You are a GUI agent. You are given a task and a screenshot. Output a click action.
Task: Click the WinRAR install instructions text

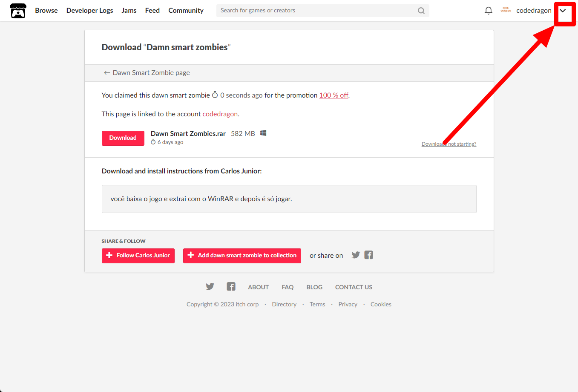[x=201, y=199]
